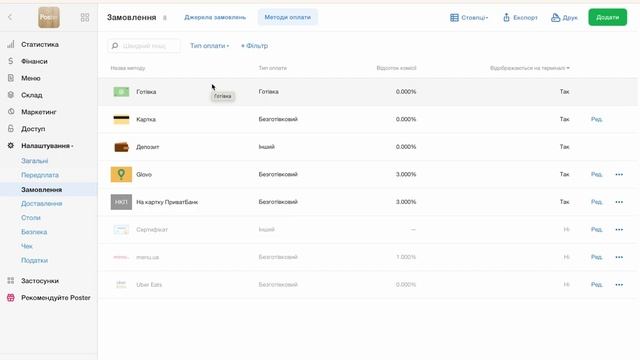Click the Сертифікат method icon
The height and width of the screenshot is (360, 640).
tap(121, 229)
